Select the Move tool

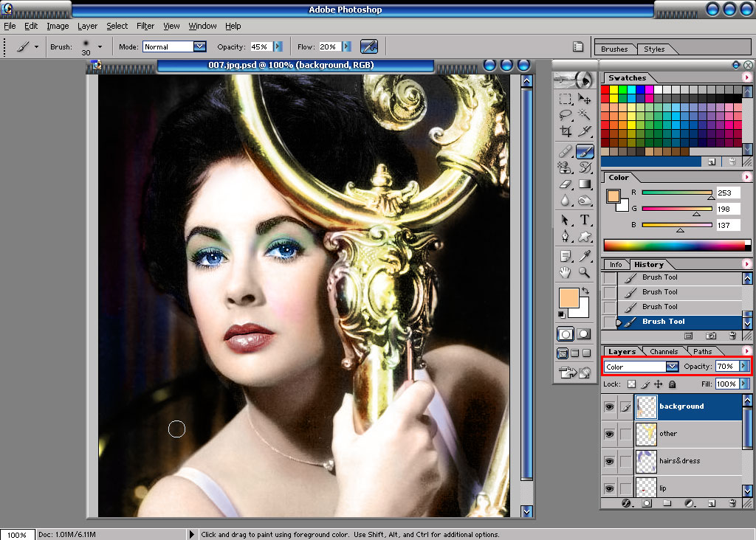(585, 99)
